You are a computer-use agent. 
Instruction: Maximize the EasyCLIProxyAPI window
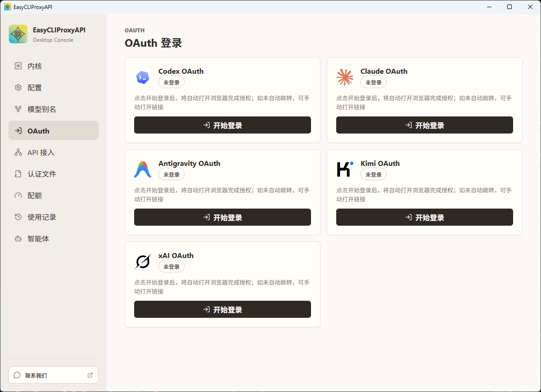(509, 7)
